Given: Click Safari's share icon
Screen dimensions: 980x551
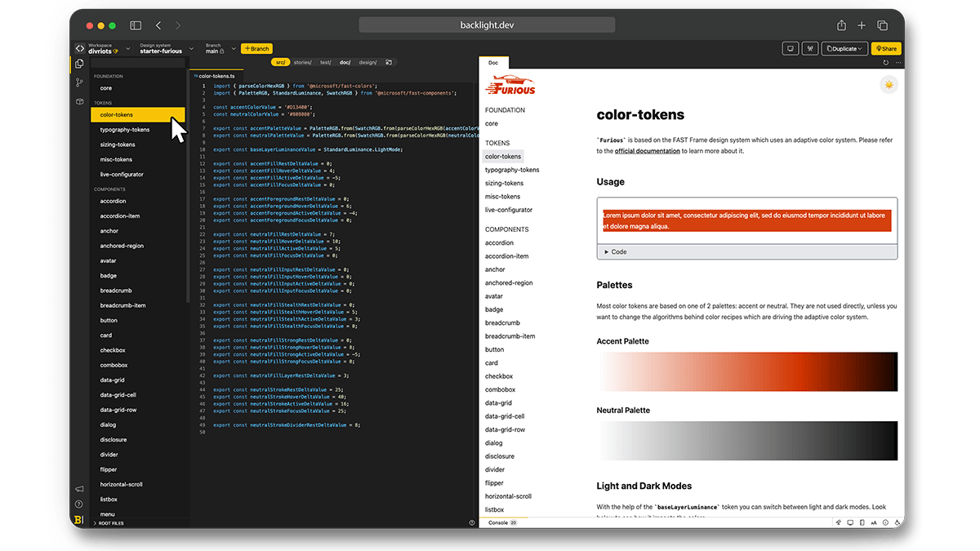Looking at the screenshot, I should coord(841,25).
